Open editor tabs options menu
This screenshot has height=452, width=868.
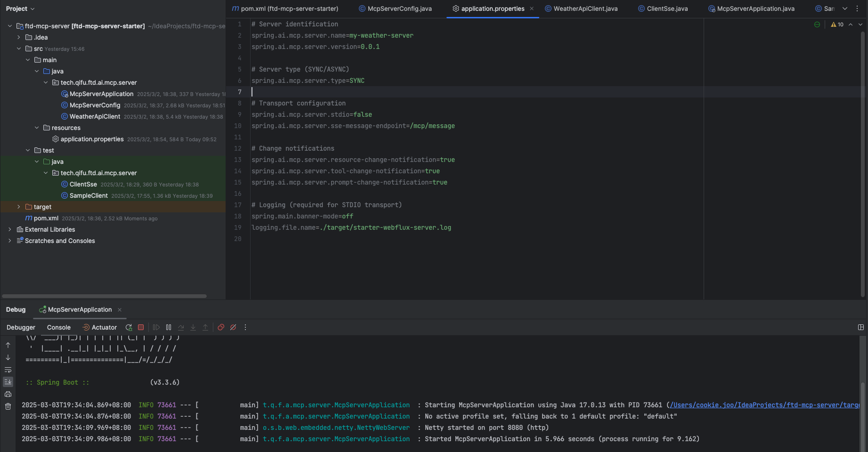tap(857, 8)
